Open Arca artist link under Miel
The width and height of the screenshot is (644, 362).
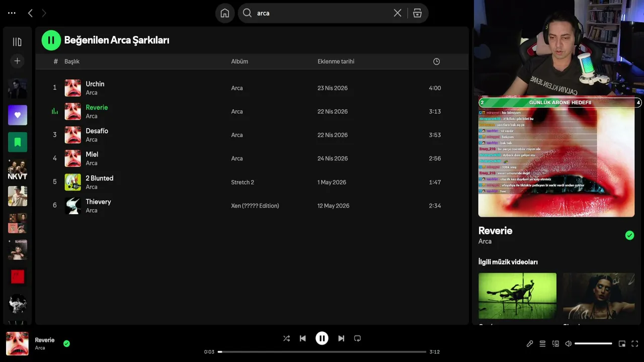[92, 163]
